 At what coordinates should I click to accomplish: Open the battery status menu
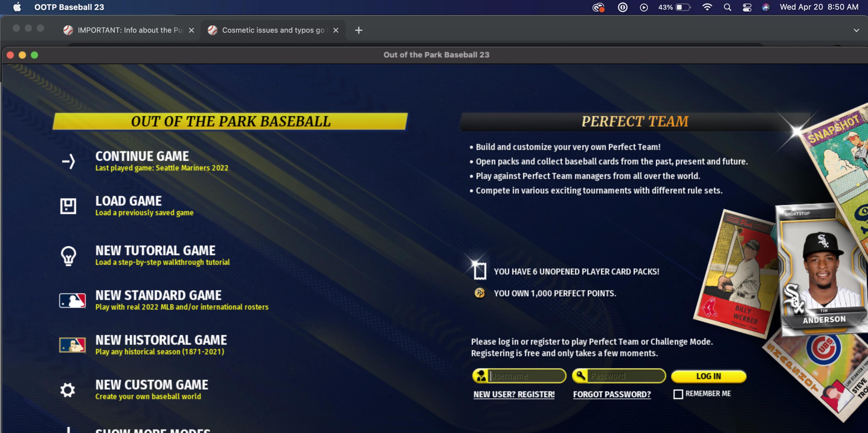coord(683,7)
